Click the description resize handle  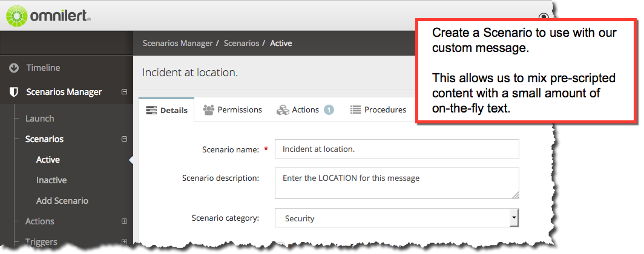coord(514,195)
